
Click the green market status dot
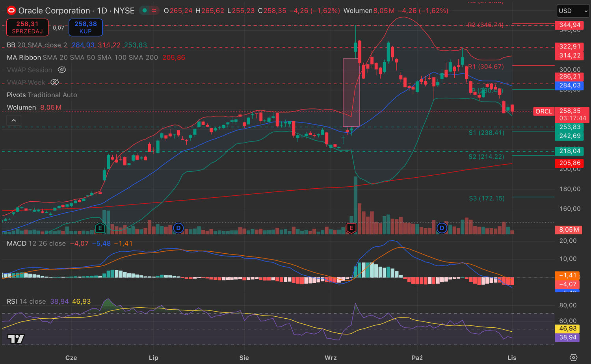click(x=145, y=11)
